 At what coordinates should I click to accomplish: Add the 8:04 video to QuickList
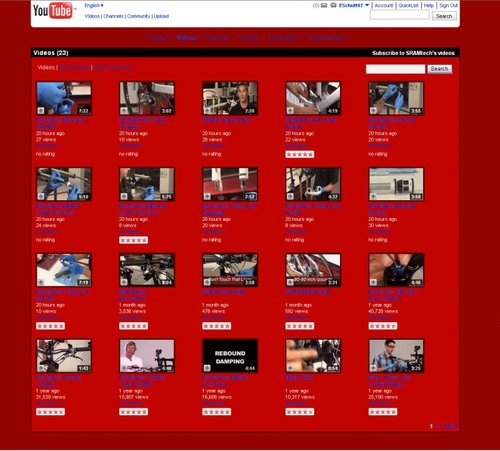pyautogui.click(x=124, y=282)
